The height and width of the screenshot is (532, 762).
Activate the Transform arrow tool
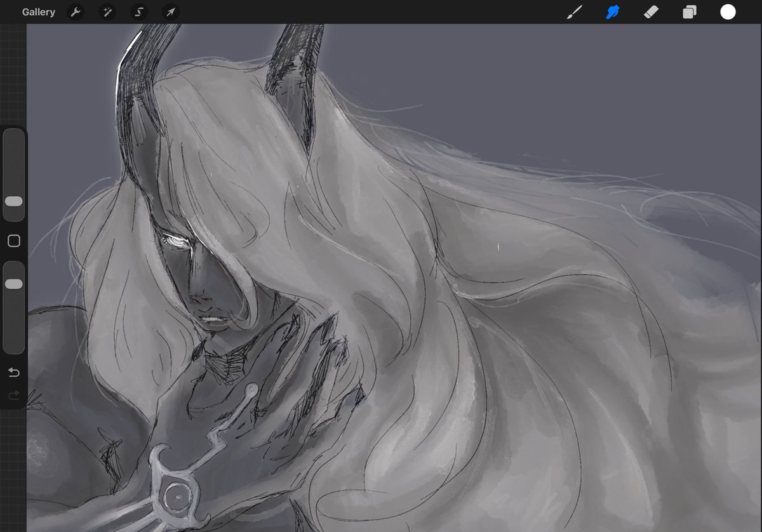tap(171, 12)
